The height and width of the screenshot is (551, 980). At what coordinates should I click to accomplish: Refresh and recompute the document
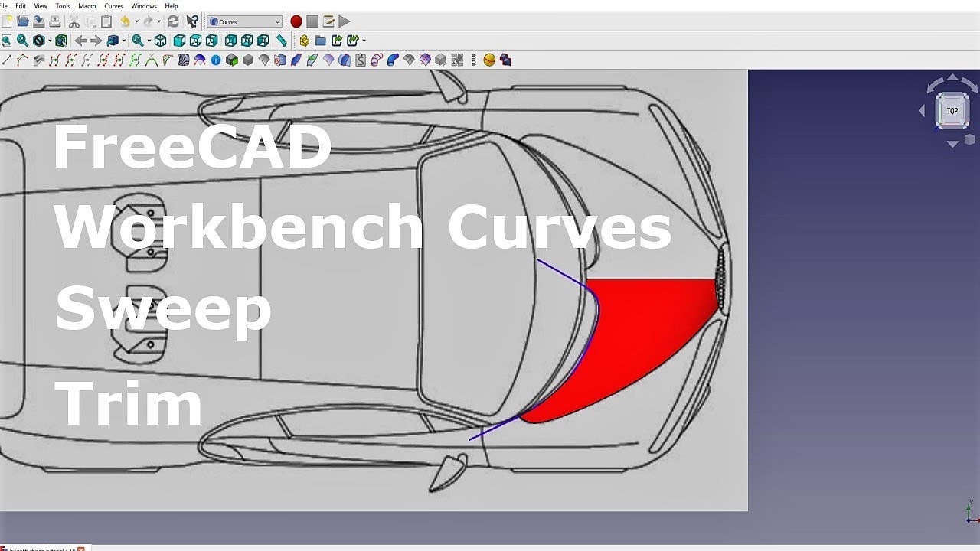point(174,21)
